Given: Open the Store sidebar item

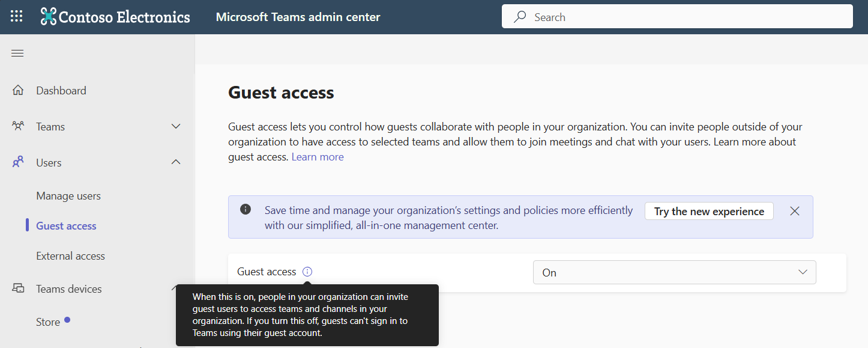Looking at the screenshot, I should pos(48,322).
